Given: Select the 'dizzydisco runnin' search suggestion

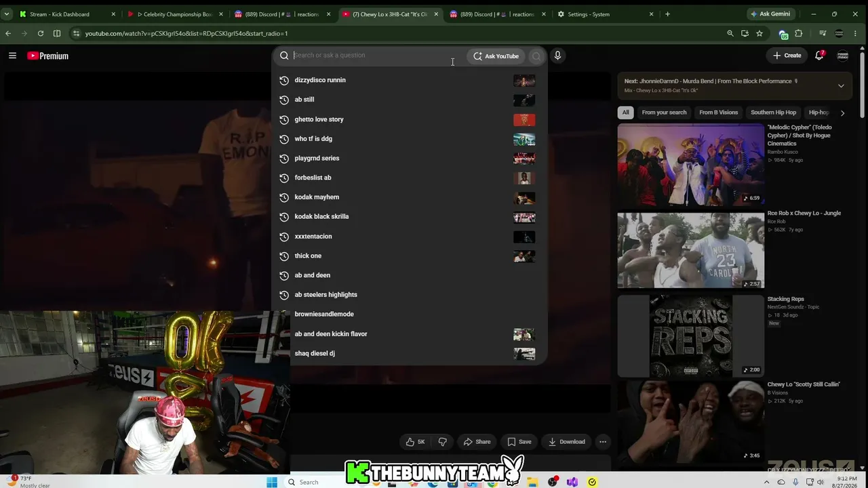Looking at the screenshot, I should (x=409, y=80).
